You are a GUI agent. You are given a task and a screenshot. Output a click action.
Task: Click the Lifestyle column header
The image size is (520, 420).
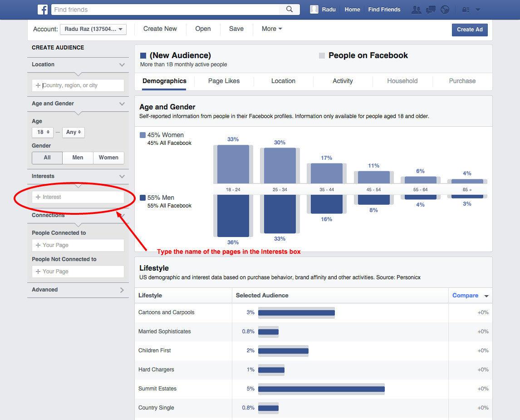point(150,296)
